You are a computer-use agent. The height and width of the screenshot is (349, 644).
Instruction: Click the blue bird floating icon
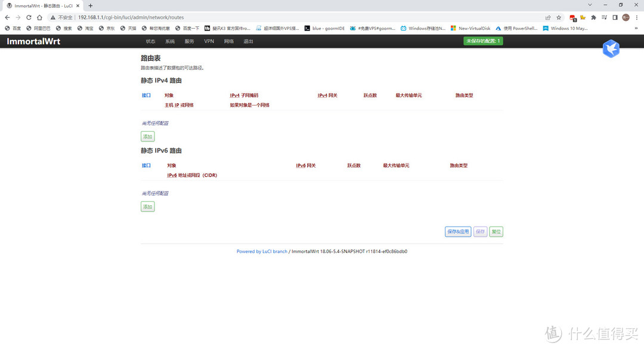pyautogui.click(x=611, y=49)
